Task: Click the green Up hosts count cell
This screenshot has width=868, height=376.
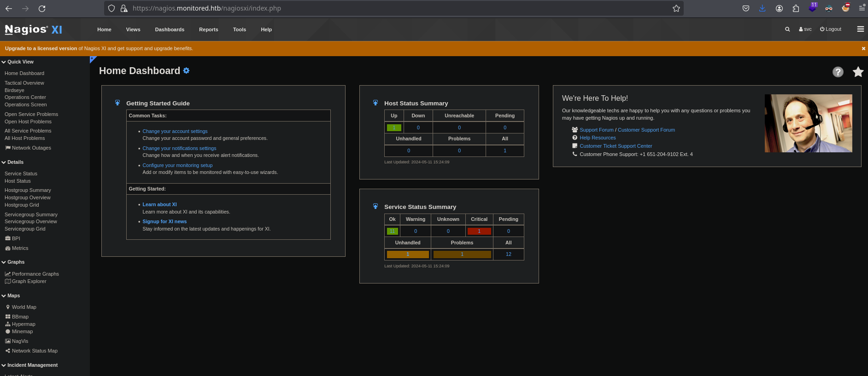Action: click(x=394, y=127)
